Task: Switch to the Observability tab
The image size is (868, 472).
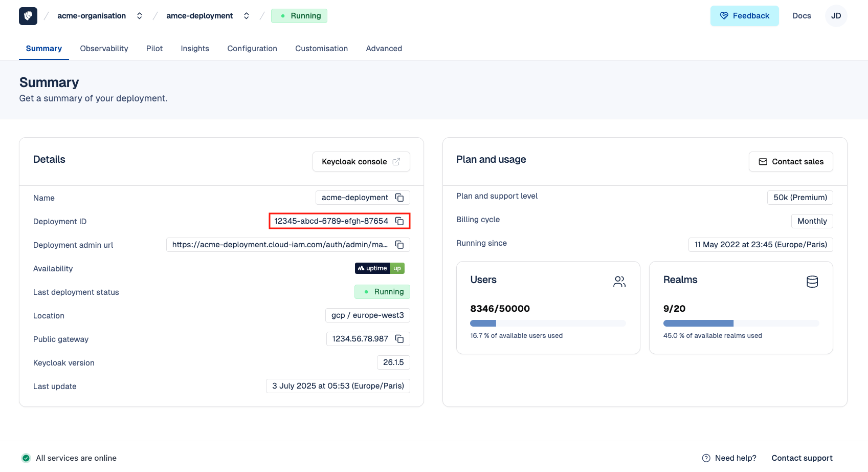Action: pos(104,49)
